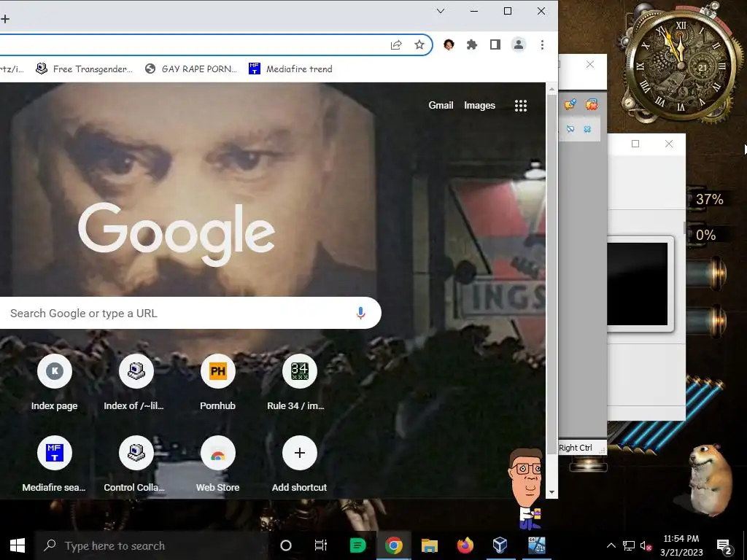Screen dimensions: 747x560
Task: Open the Gmail link
Action: 441,105
